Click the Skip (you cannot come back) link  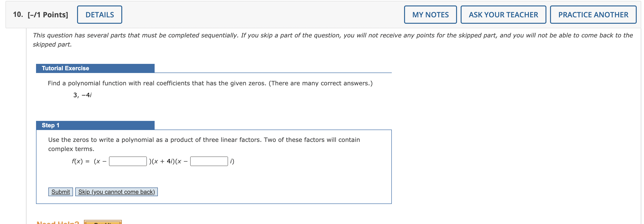(x=116, y=192)
